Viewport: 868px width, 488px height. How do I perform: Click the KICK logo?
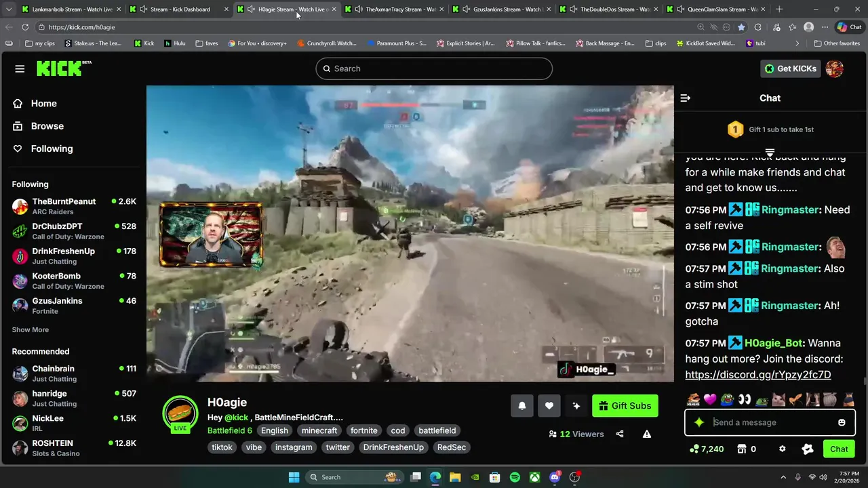[x=64, y=68]
